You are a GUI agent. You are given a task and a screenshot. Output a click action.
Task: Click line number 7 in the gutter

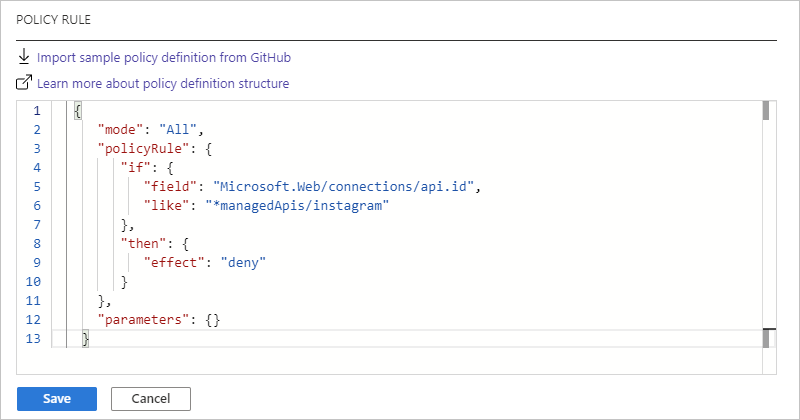pos(36,226)
